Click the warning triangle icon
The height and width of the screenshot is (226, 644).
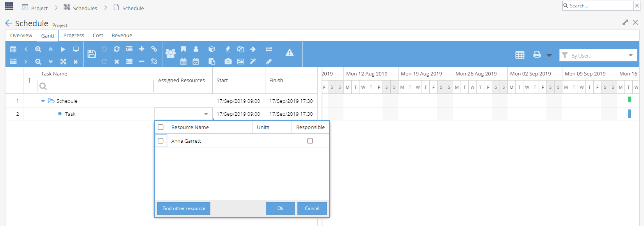(x=290, y=53)
